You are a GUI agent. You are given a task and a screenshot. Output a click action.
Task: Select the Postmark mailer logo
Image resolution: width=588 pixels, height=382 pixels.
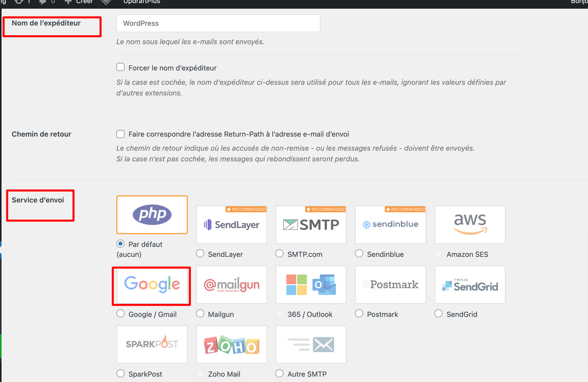[x=390, y=284]
